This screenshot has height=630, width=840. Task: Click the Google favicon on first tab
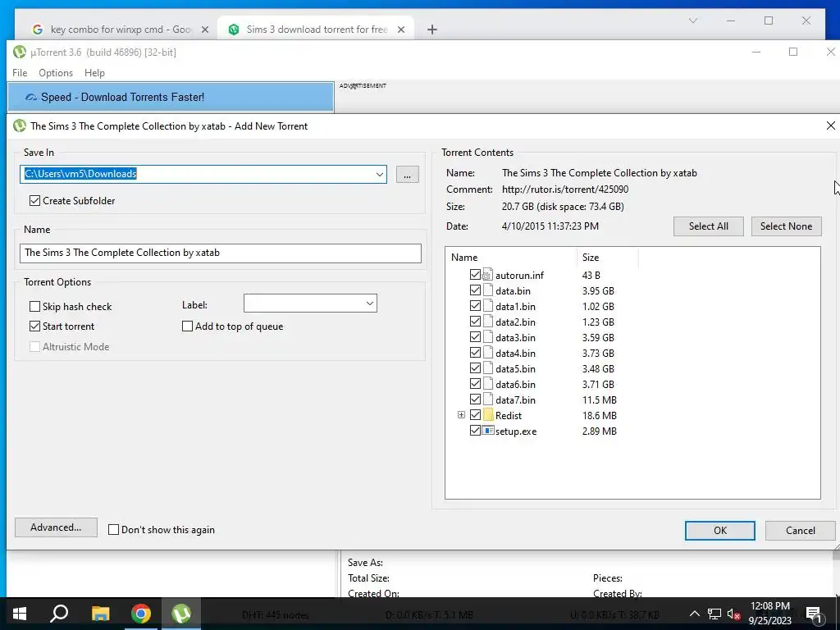[38, 30]
